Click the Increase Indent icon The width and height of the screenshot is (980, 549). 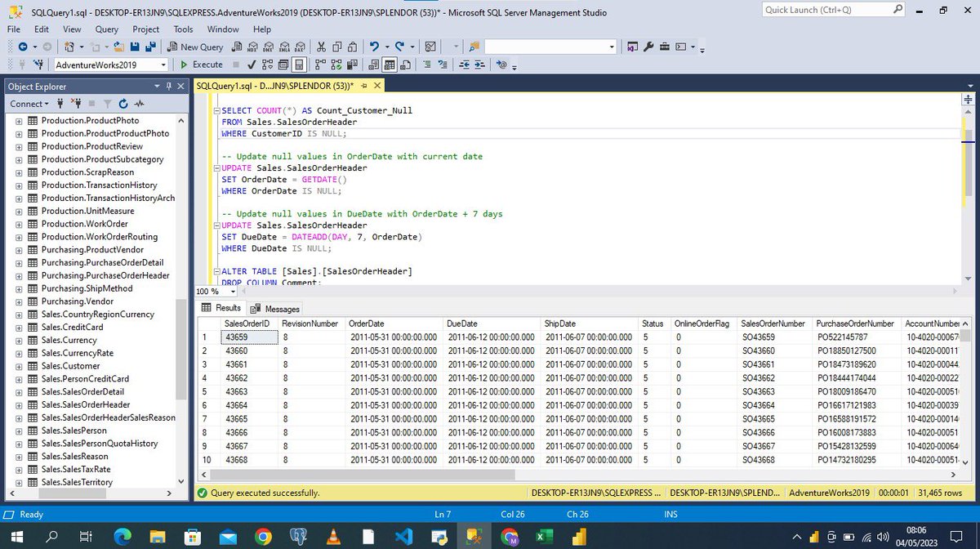tap(479, 65)
